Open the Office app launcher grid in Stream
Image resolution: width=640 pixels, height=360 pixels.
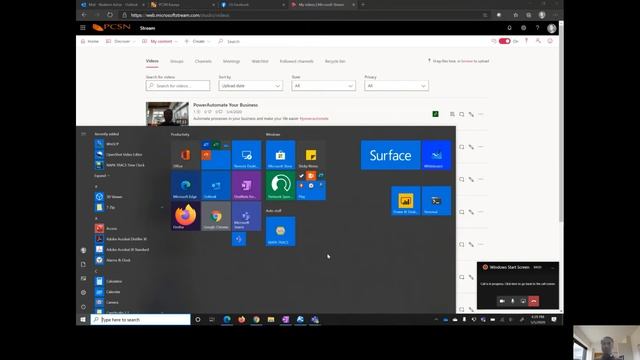(83, 28)
